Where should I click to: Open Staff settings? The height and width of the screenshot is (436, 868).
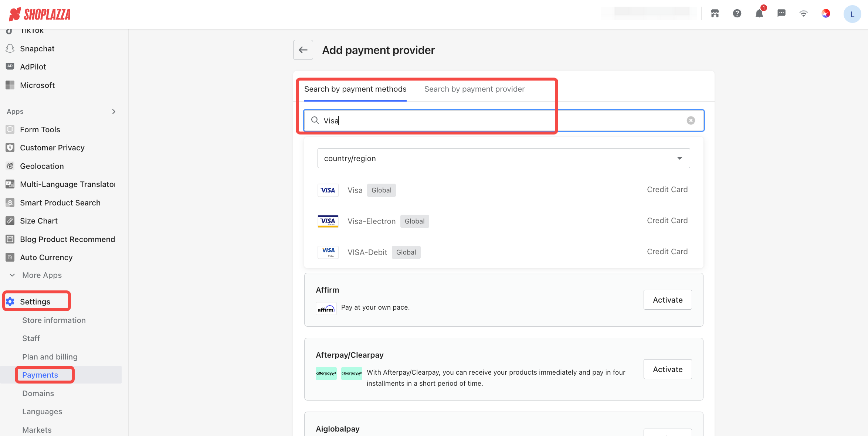pos(31,338)
